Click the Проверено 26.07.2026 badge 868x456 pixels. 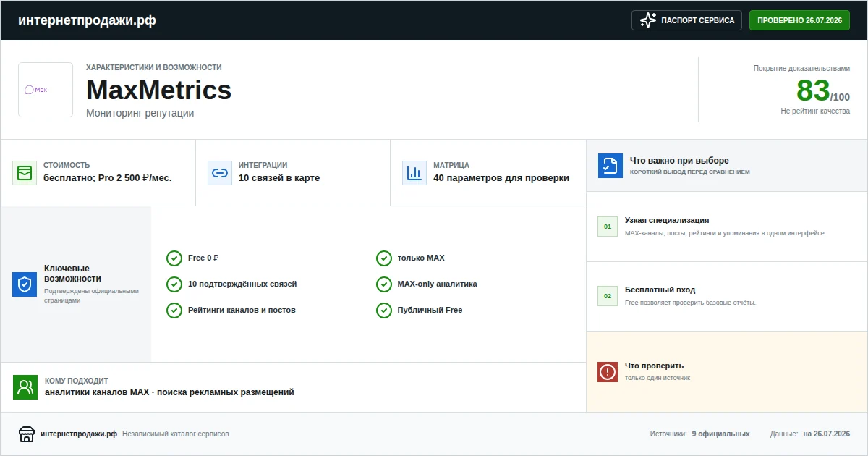click(x=799, y=20)
